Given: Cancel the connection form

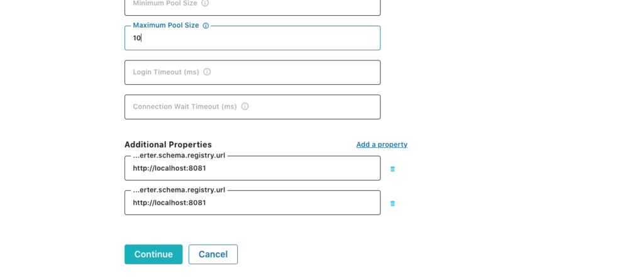Looking at the screenshot, I should pyautogui.click(x=213, y=254).
